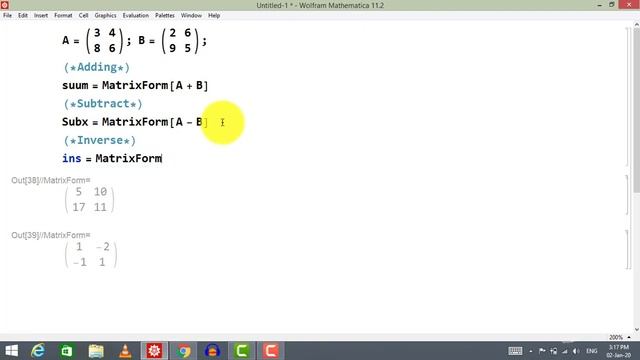Click the volume speaker tray icon
Image resolution: width=640 pixels, height=360 pixels.
(576, 351)
